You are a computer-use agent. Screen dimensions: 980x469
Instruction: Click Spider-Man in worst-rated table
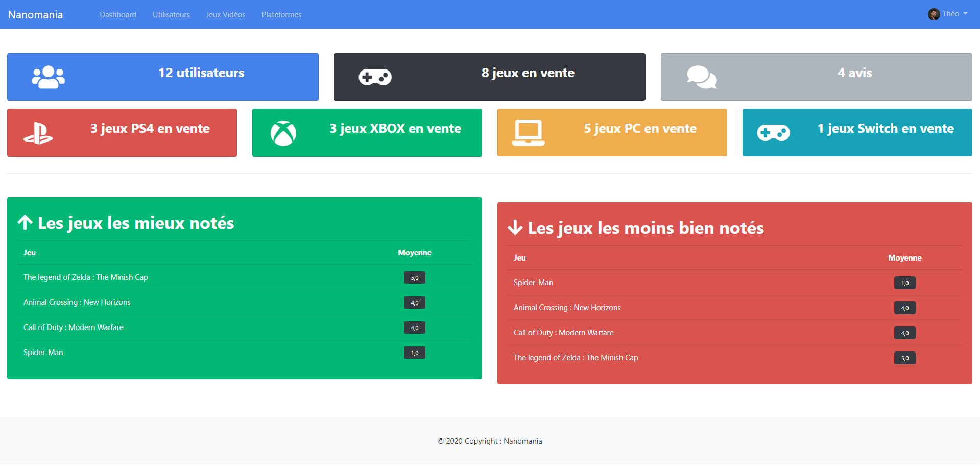click(534, 283)
